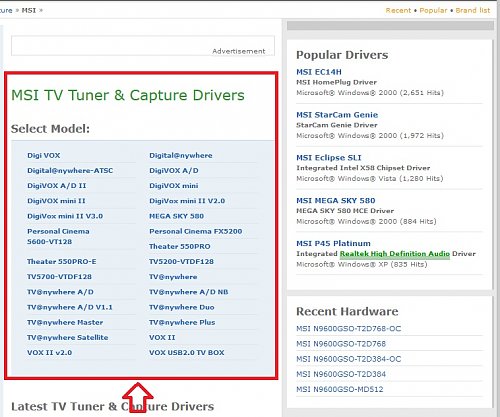The image size is (500, 417).
Task: Select the VOX II model
Action: point(162,337)
